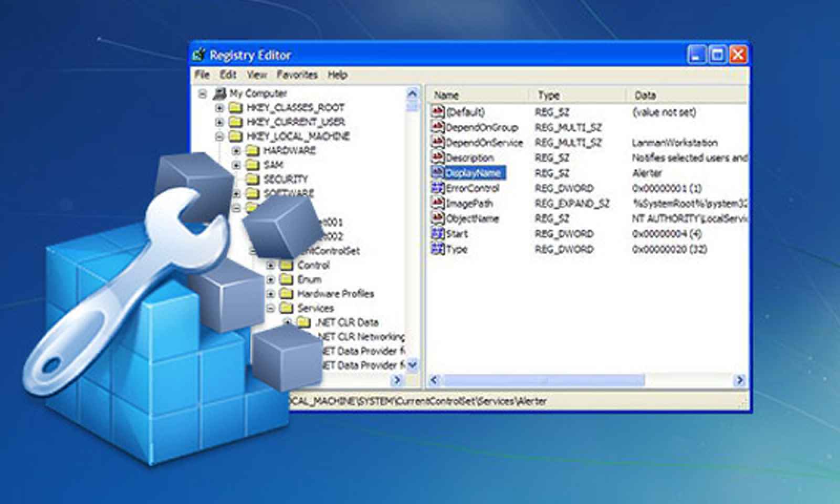Open the File menu
This screenshot has height=504, width=840.
pos(202,75)
